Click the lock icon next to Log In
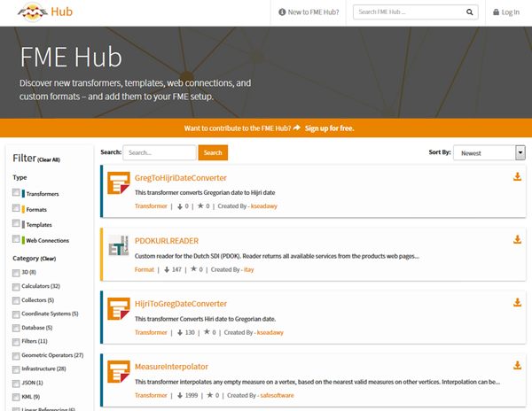The width and height of the screenshot is (532, 411). [496, 12]
